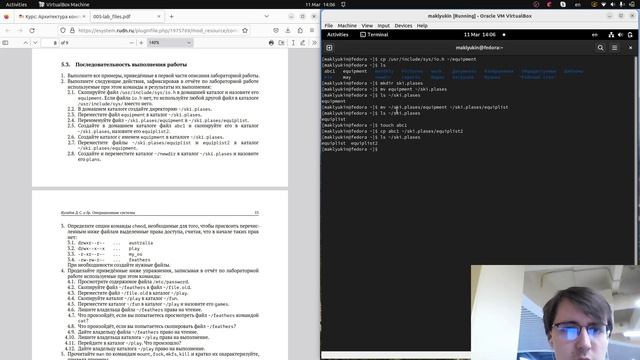
Task: Open guest keyboard layout en indicator
Action: tap(594, 35)
